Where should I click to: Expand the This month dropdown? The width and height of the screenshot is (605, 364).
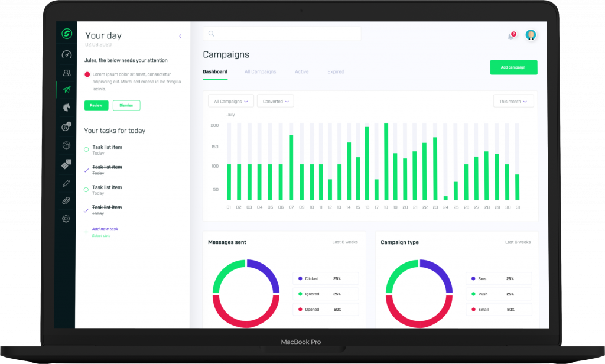pyautogui.click(x=513, y=102)
